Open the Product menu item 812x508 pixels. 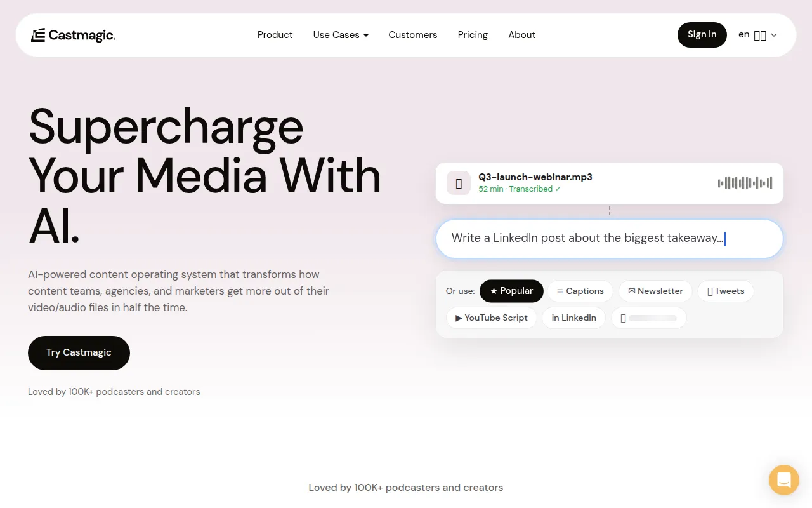pos(275,35)
